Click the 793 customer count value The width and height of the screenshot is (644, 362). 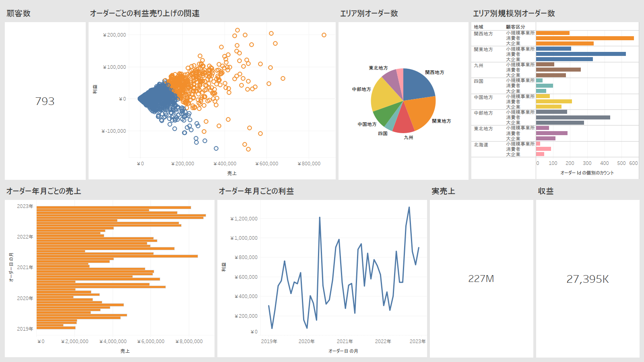[x=45, y=101]
